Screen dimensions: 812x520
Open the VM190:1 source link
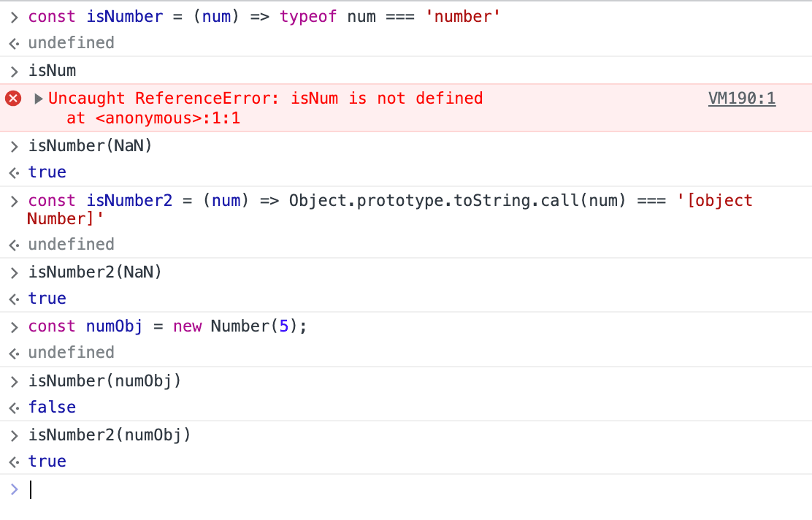coord(741,99)
